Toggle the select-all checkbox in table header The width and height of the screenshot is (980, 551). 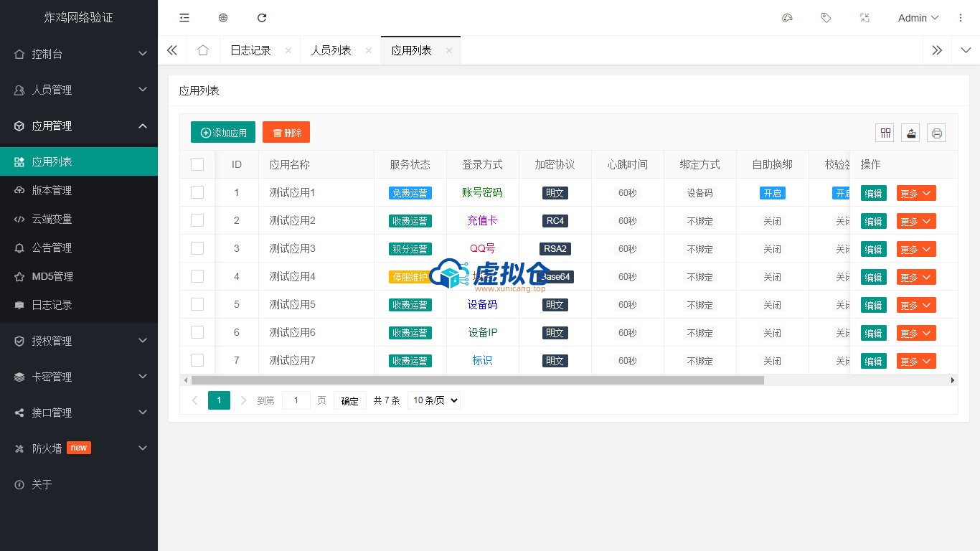197,164
